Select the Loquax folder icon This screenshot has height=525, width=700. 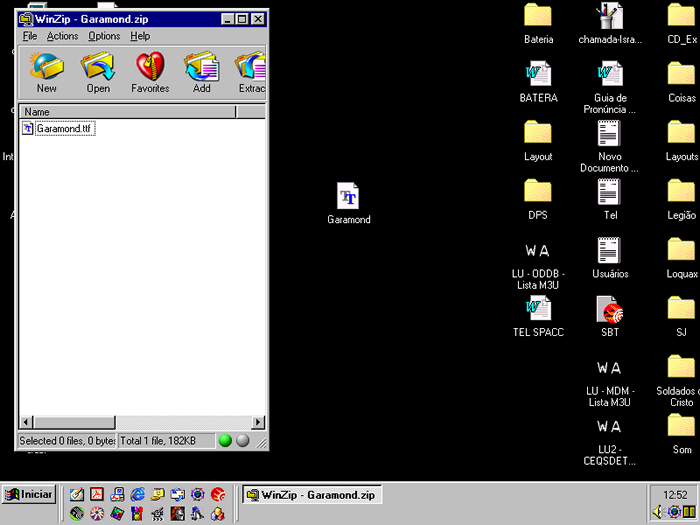(x=682, y=258)
